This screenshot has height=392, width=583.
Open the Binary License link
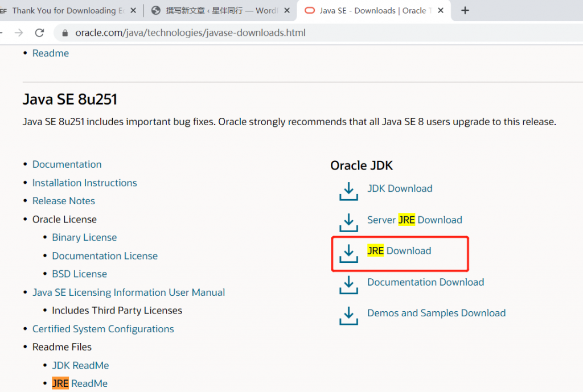pos(84,237)
